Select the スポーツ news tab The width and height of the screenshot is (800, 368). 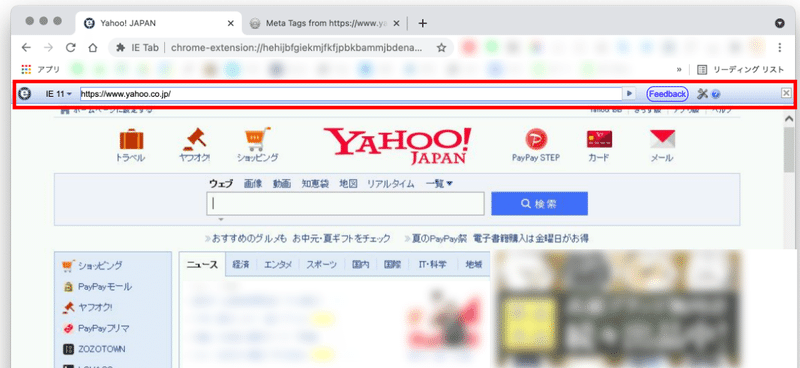pos(321,264)
